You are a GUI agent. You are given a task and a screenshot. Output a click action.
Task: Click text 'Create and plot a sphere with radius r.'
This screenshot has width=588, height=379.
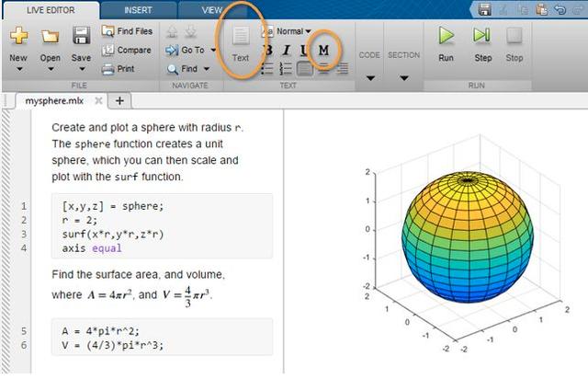(148, 128)
